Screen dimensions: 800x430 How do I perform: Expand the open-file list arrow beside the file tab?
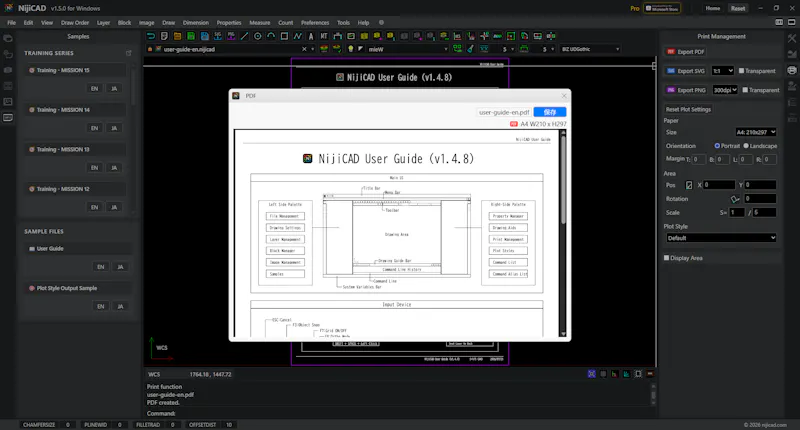[312, 49]
